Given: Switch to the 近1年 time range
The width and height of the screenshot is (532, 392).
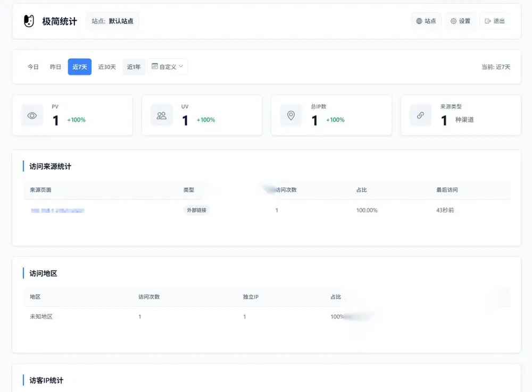Looking at the screenshot, I should (x=134, y=67).
